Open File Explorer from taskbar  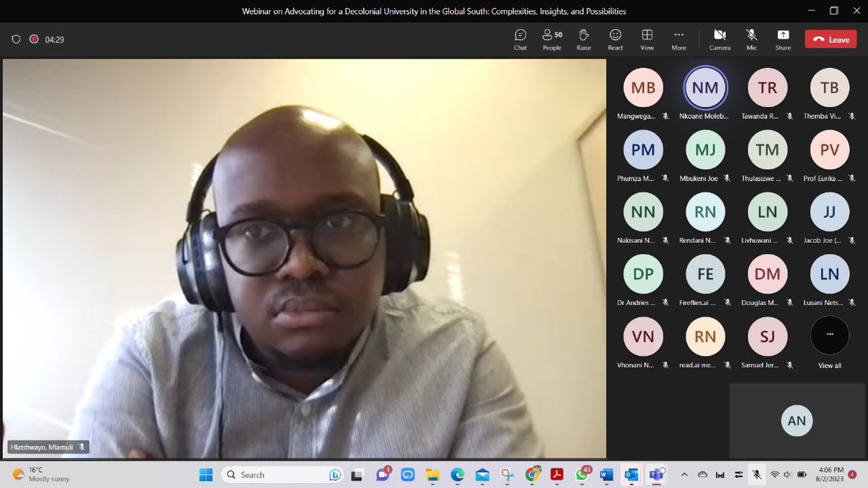coord(433,474)
